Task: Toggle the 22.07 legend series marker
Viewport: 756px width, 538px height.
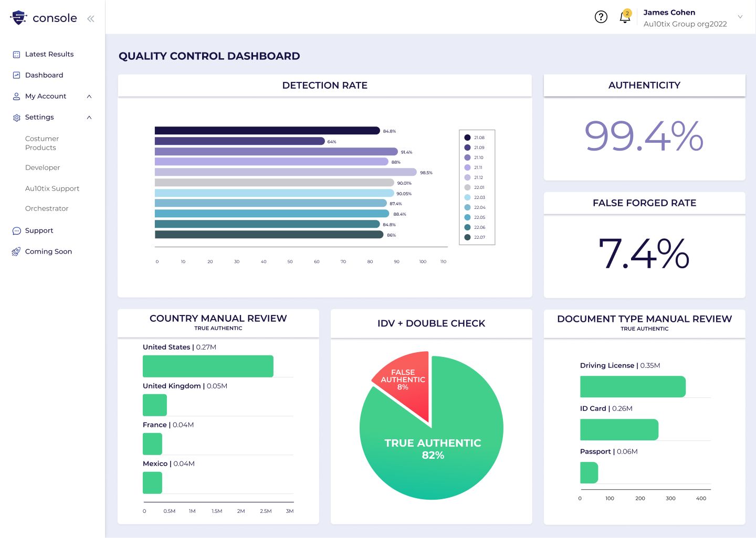Action: pos(467,237)
